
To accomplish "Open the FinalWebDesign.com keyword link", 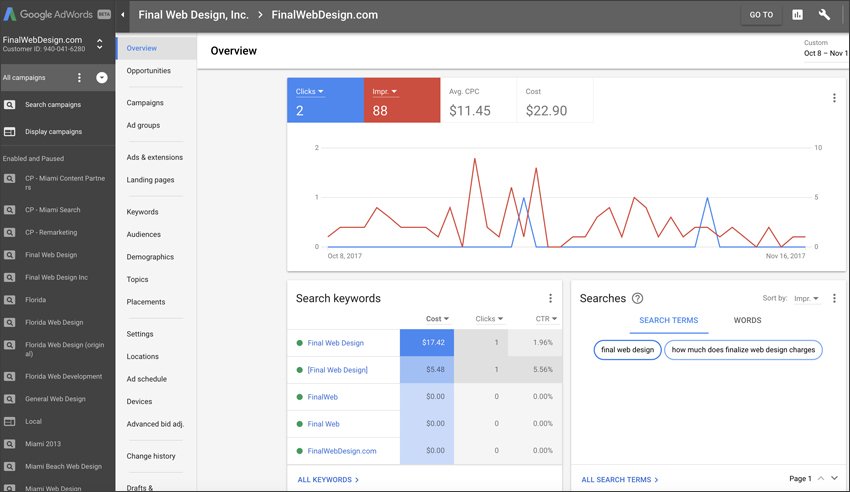I will (x=342, y=451).
